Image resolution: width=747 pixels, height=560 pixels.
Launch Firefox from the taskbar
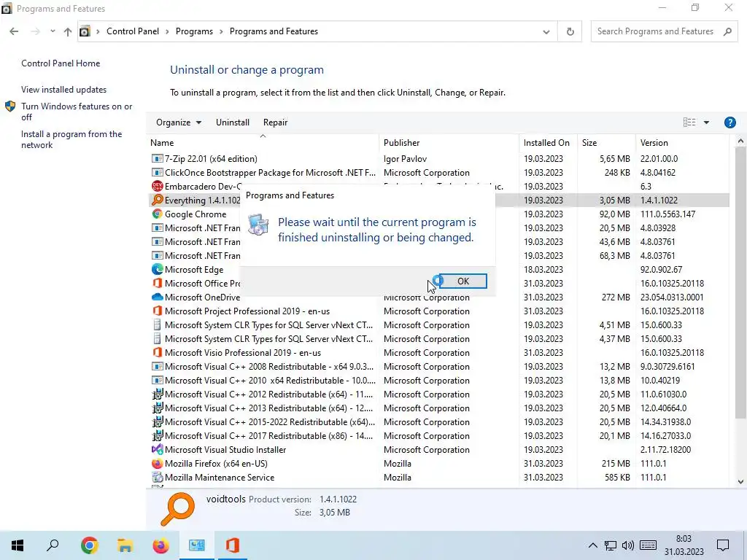(160, 545)
